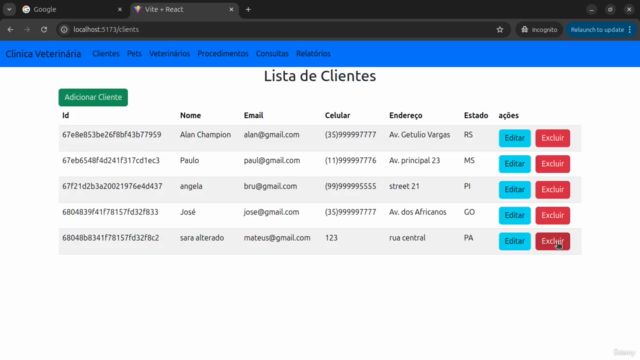Edit the Paulo client row
The width and height of the screenshot is (640, 360).
pos(514,164)
